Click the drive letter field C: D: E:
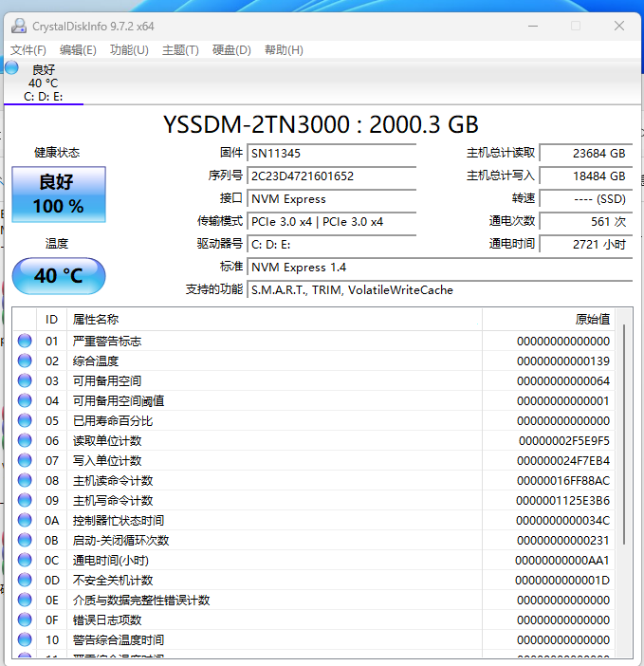This screenshot has height=666, width=644. [x=332, y=245]
